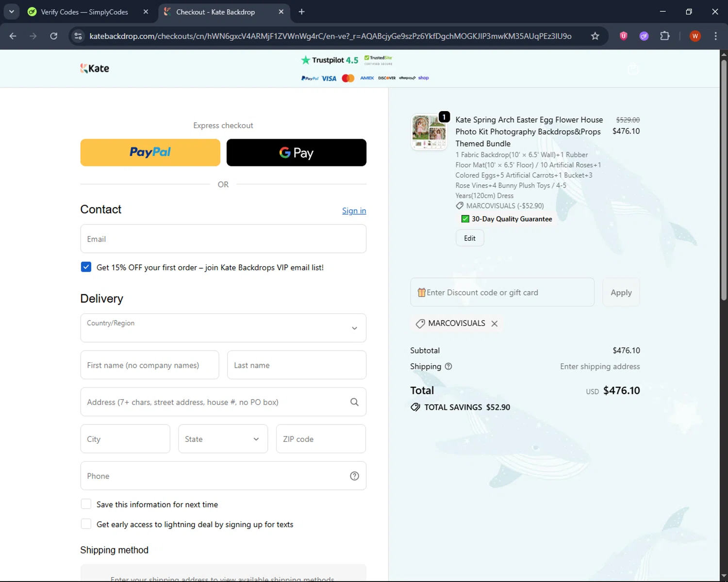Close the Checkout Kate Backdrop tab
728x582 pixels.
tap(281, 12)
